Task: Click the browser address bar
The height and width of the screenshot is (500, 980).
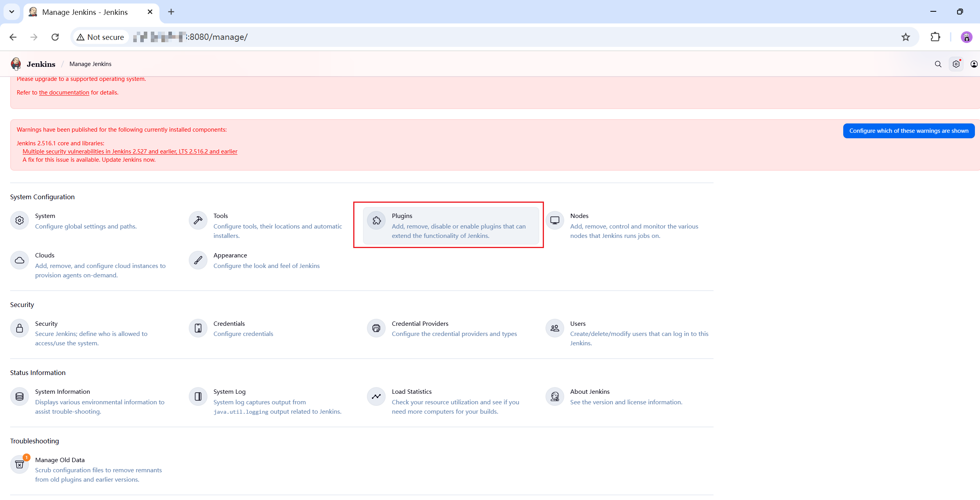Action: pyautogui.click(x=469, y=37)
